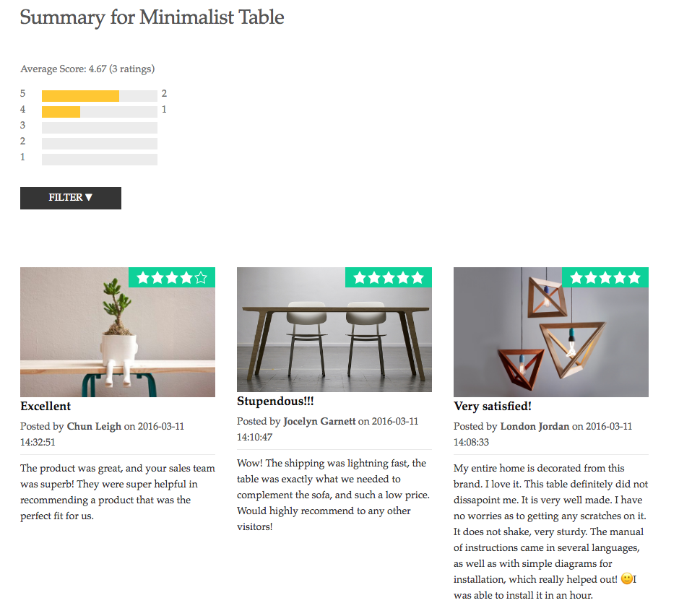This screenshot has height=616, width=679.
Task: Open reviewer Chun Leigh's name
Action: pos(94,426)
